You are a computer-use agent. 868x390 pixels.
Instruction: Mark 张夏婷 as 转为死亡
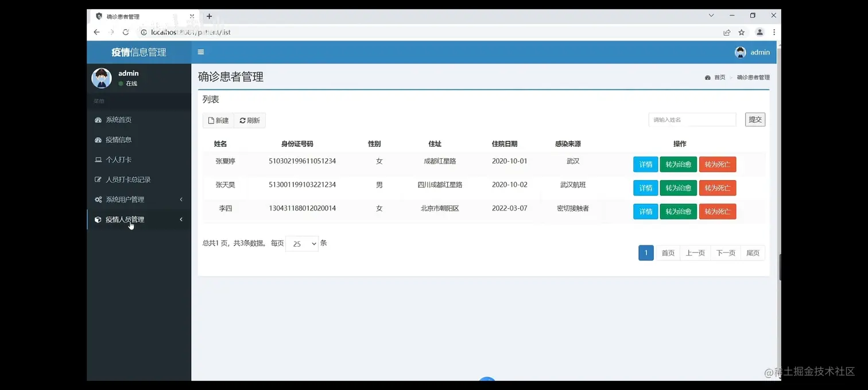[x=718, y=165]
